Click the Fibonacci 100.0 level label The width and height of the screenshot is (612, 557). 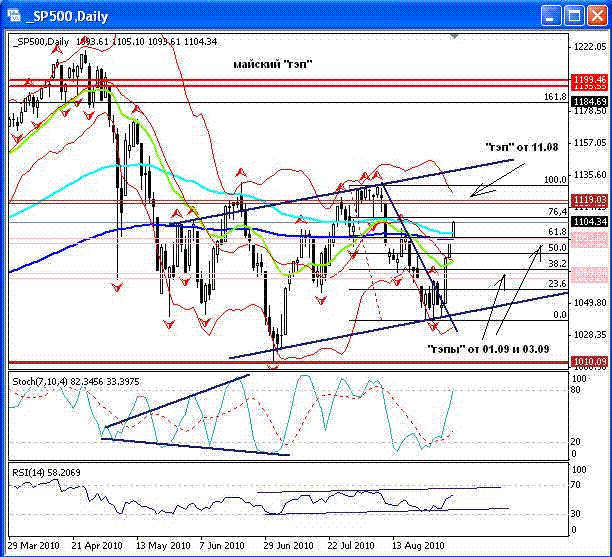click(555, 180)
